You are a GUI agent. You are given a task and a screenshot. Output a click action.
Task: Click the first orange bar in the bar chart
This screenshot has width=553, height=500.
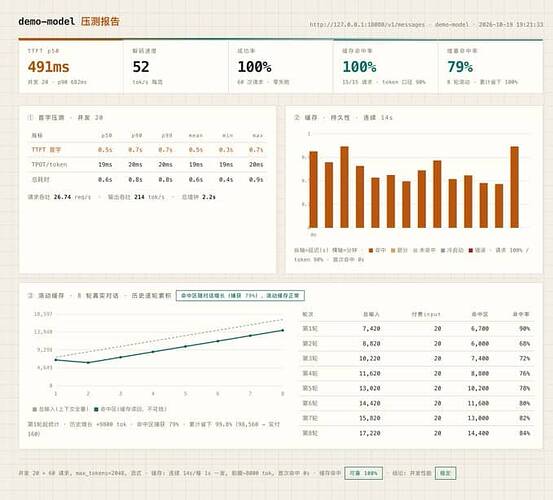tap(314, 190)
